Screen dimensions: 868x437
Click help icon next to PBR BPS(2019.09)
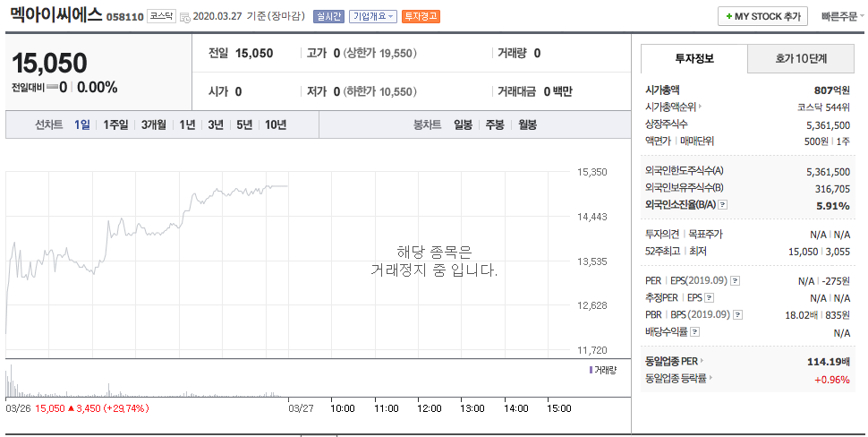pos(737,315)
